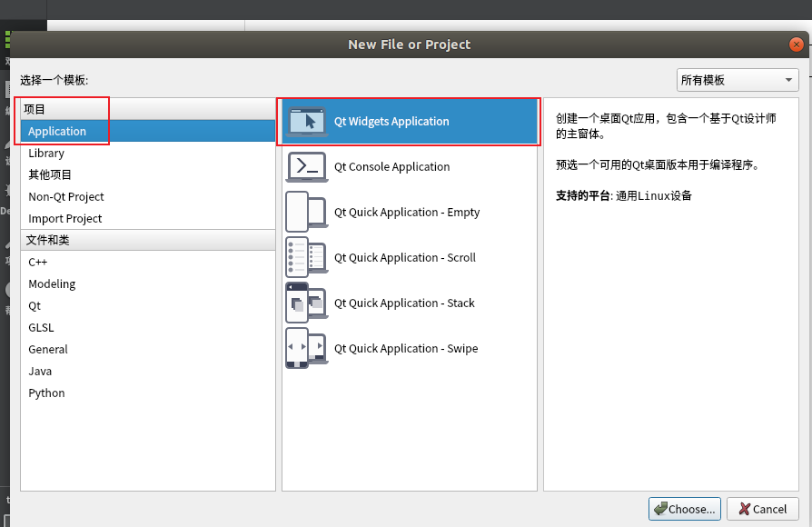Select the Python file category
The image size is (812, 527).
coord(148,393)
